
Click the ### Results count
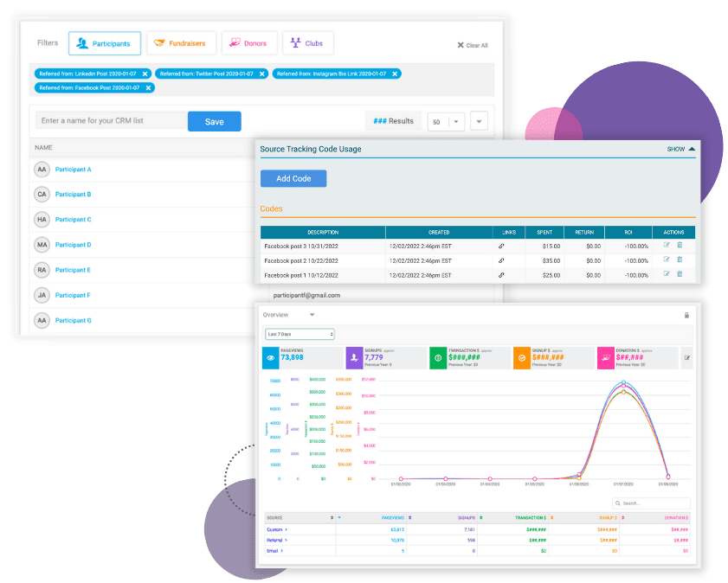[x=393, y=121]
